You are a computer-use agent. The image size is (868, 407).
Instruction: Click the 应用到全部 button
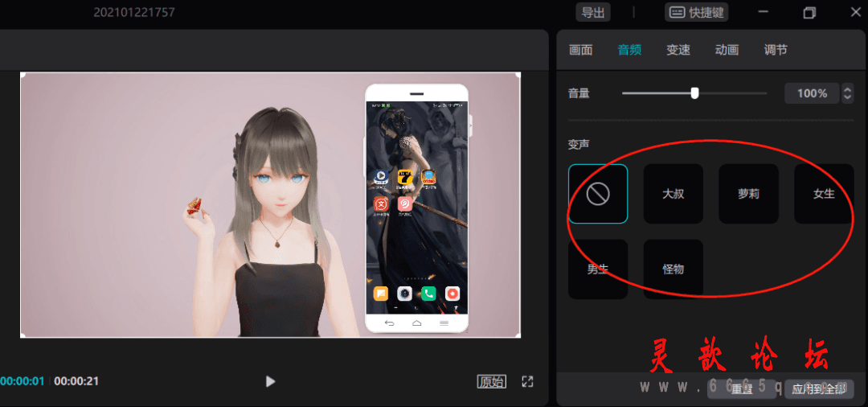pos(819,389)
